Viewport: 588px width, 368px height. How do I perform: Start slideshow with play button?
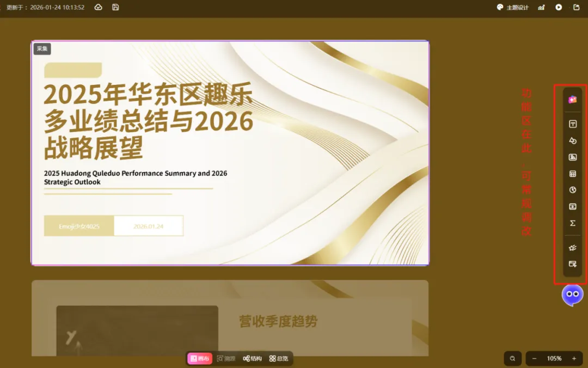559,7
